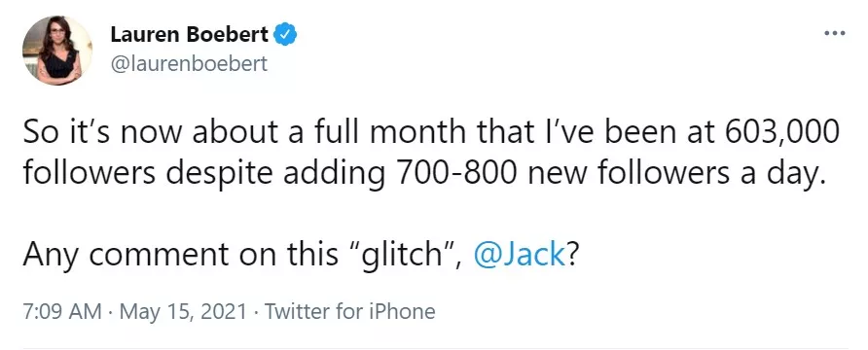Click the May 15, 2021 date
The height and width of the screenshot is (350, 868).
[x=183, y=312]
